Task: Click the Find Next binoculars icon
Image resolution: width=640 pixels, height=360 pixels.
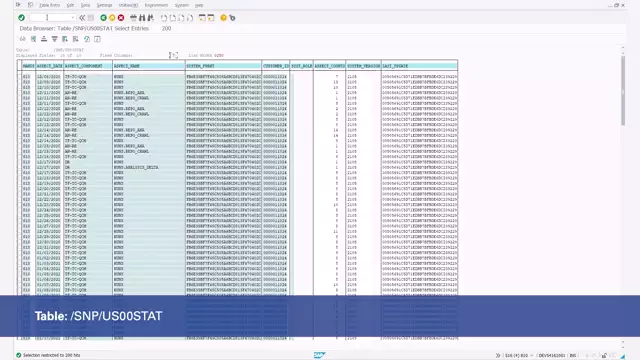Action: point(151,18)
